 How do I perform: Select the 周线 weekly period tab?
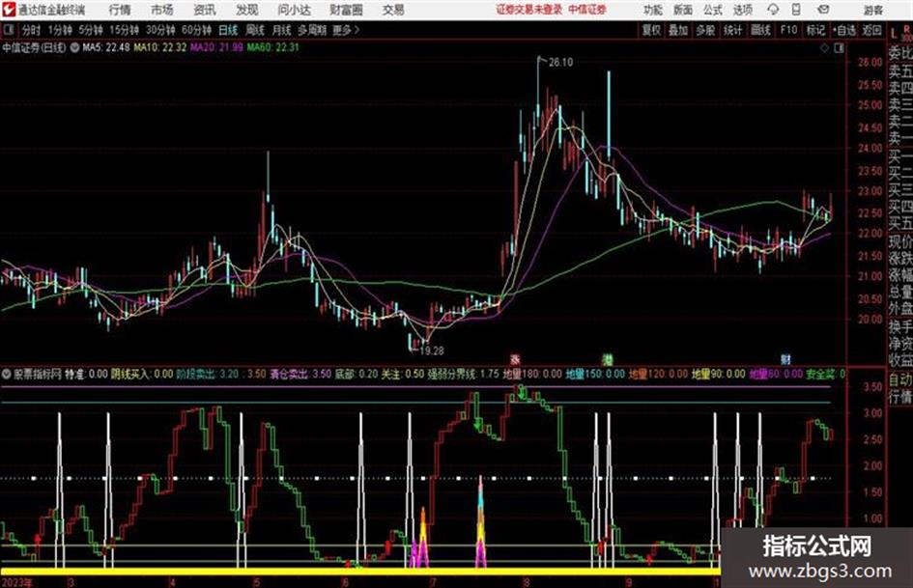tap(255, 30)
